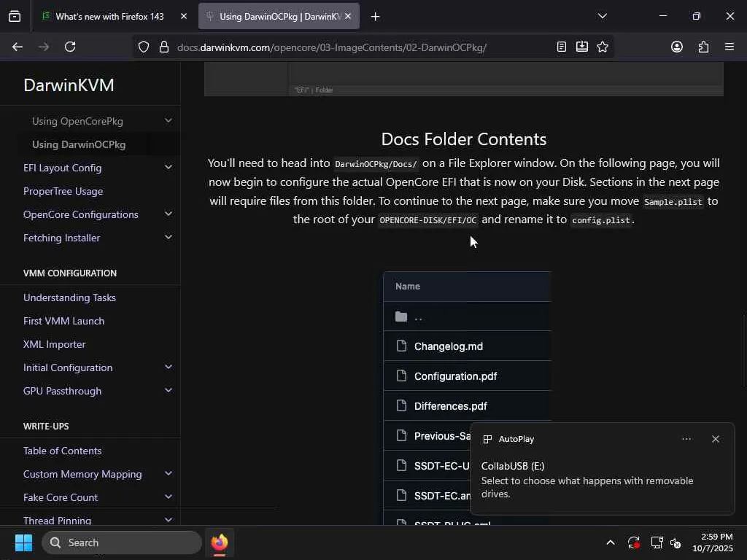Open Thread Pinning sidebar page

[x=57, y=521]
